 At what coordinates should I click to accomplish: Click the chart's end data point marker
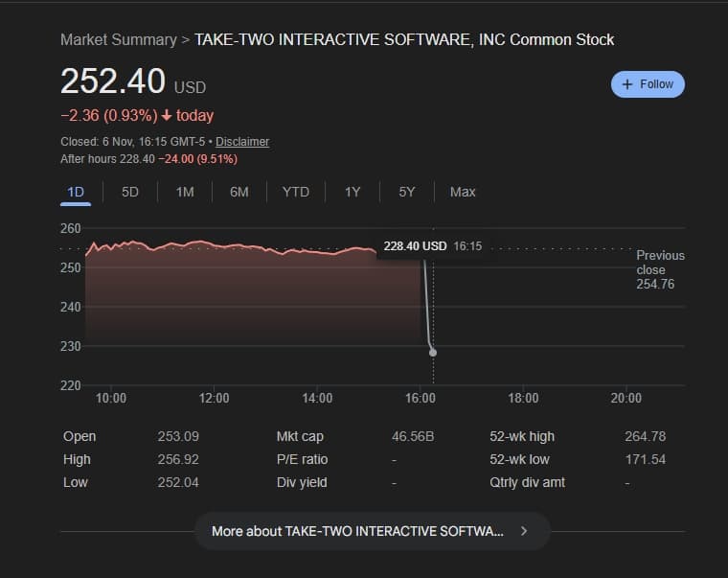(433, 353)
